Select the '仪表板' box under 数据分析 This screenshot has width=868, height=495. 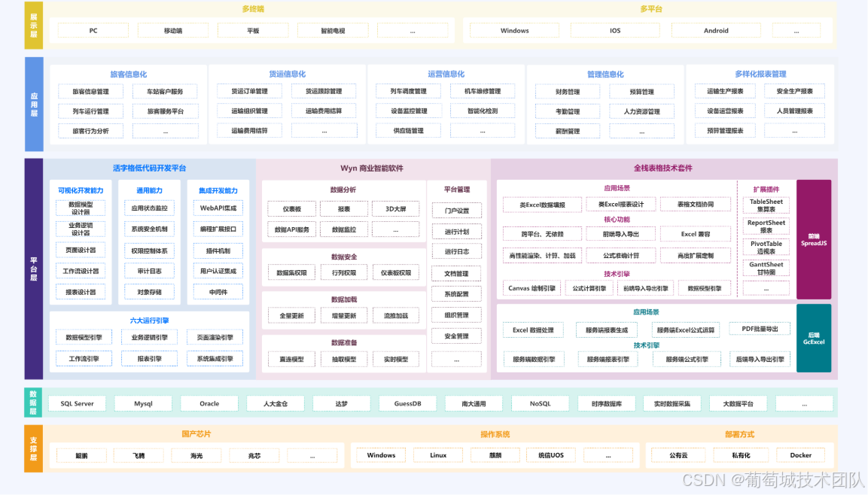(292, 208)
